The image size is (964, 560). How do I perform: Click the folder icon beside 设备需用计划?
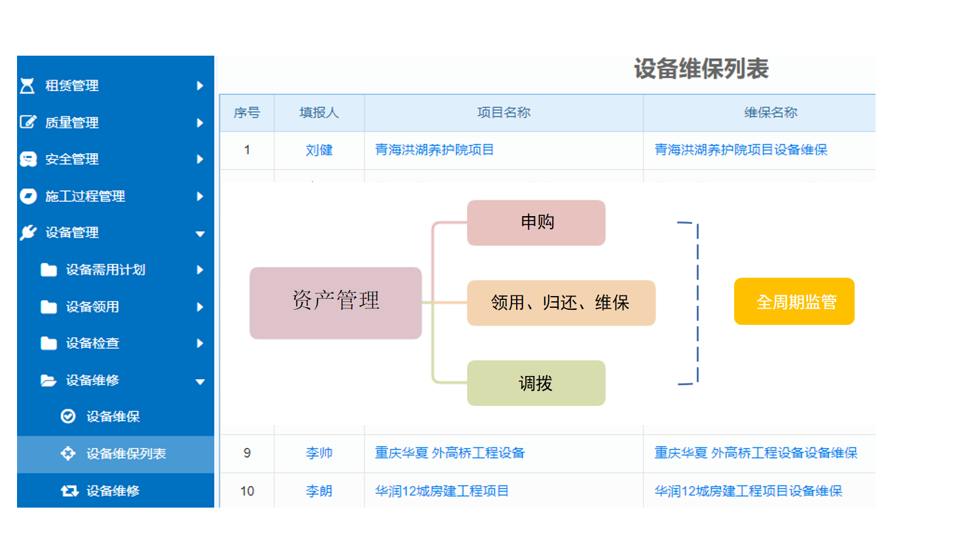(48, 270)
